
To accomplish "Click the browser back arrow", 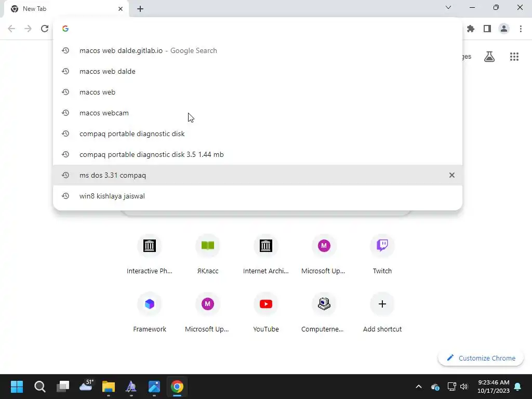I will pos(11,29).
